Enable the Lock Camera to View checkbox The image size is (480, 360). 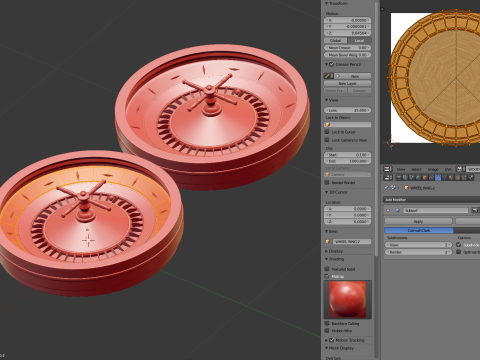tap(327, 140)
